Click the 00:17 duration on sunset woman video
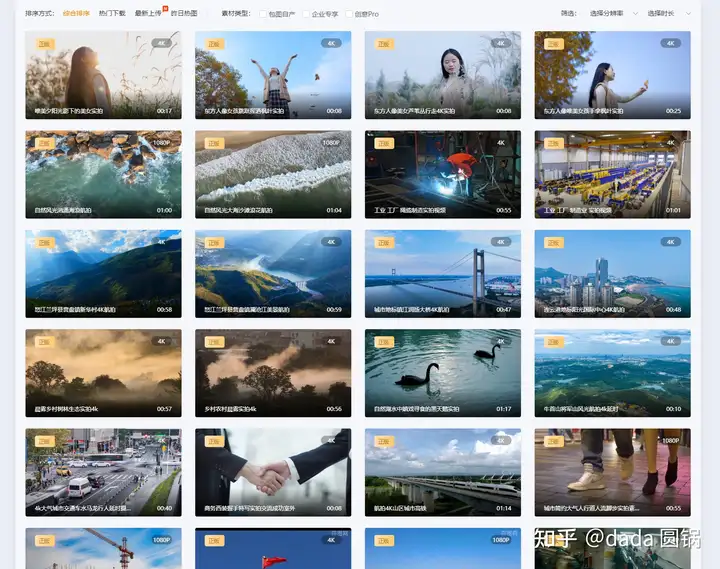Screen dimensions: 720x569 coord(164,111)
